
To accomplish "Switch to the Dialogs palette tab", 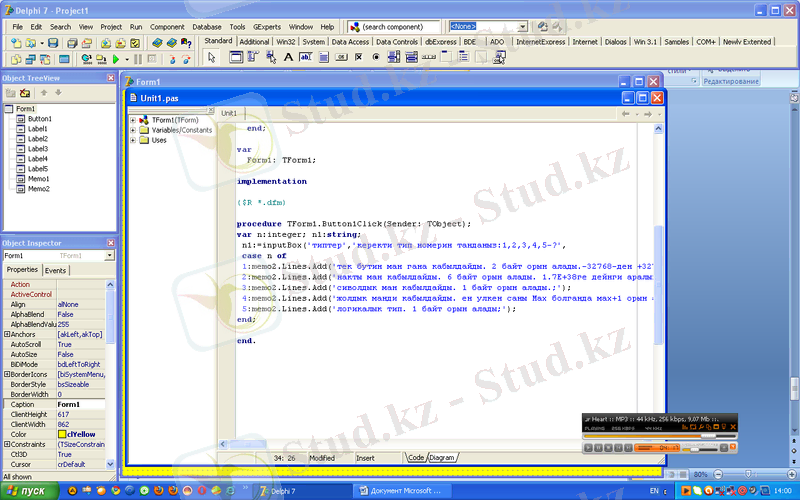I will coord(615,42).
